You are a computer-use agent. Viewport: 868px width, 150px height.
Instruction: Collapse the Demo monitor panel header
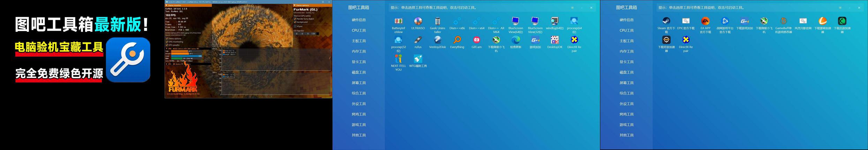(x=167, y=5)
